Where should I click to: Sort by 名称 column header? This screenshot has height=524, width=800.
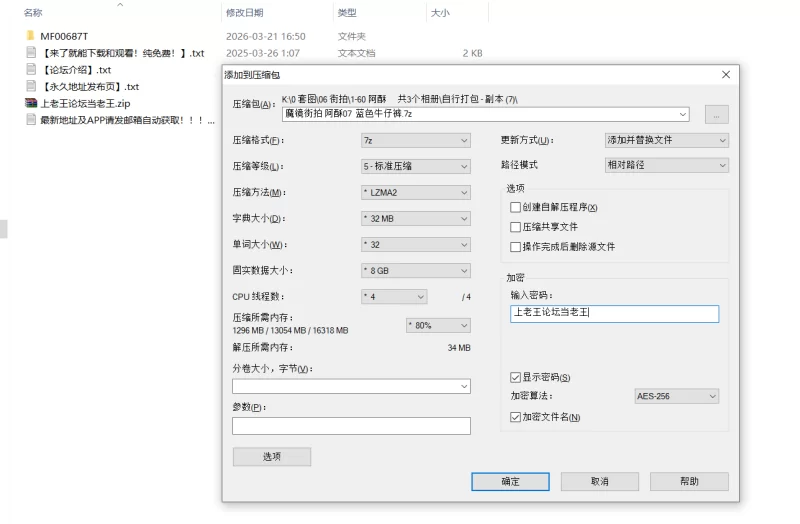click(33, 13)
